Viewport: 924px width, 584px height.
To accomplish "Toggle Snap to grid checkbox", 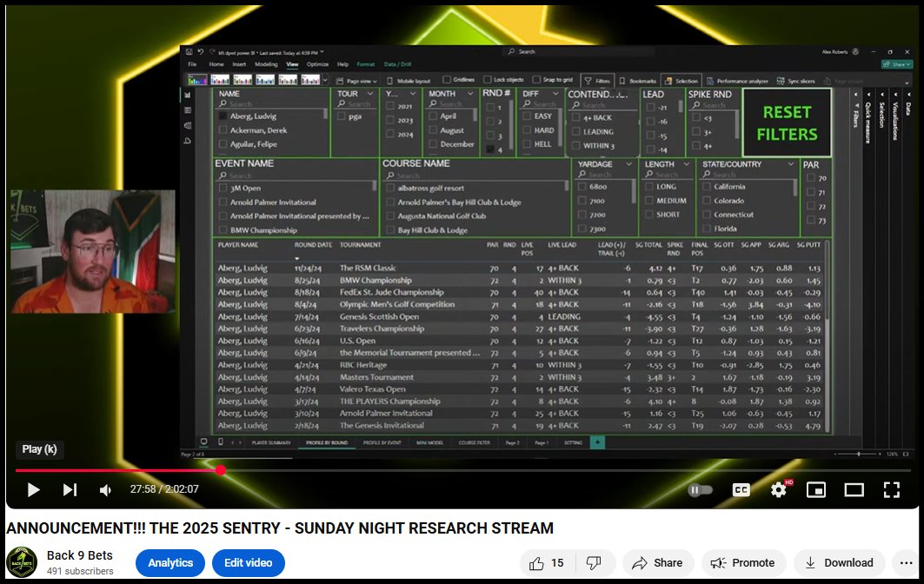I will [536, 80].
